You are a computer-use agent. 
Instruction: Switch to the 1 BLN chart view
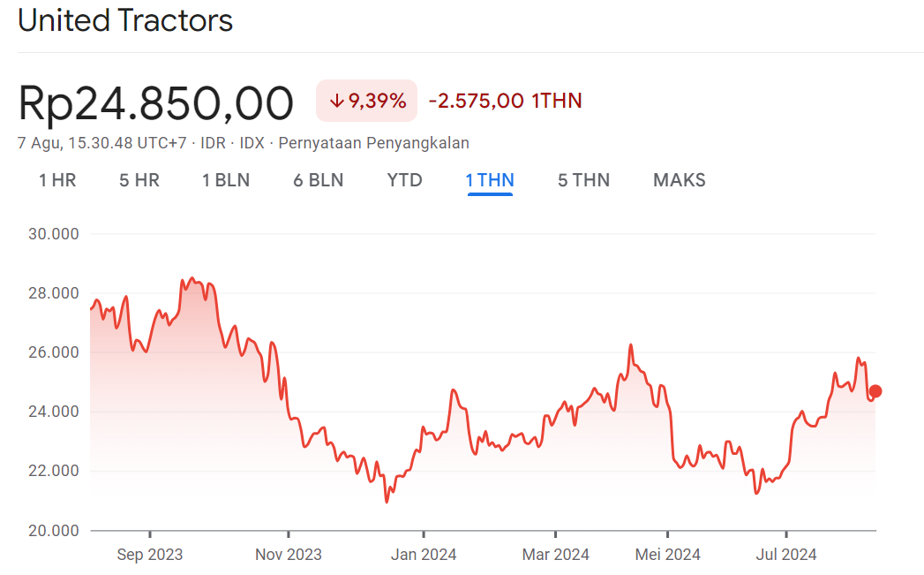[226, 180]
